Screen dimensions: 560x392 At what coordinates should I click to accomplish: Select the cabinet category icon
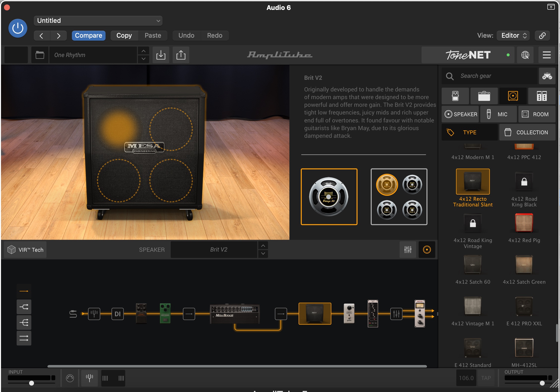pyautogui.click(x=513, y=96)
